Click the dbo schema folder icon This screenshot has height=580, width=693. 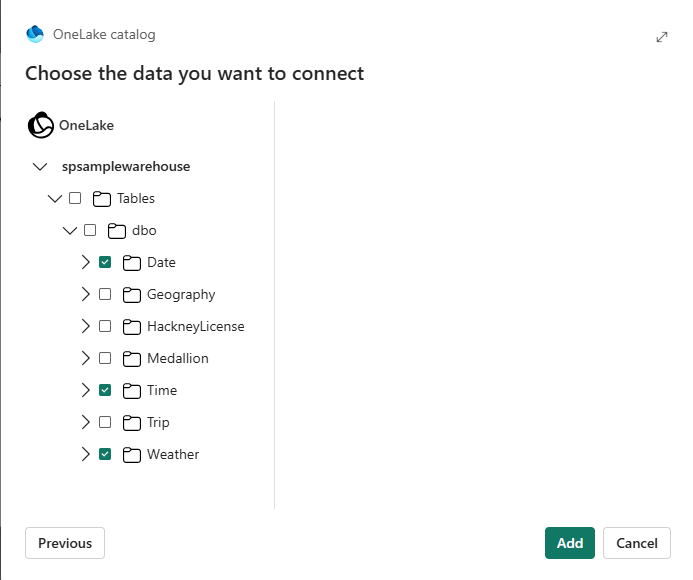[116, 230]
